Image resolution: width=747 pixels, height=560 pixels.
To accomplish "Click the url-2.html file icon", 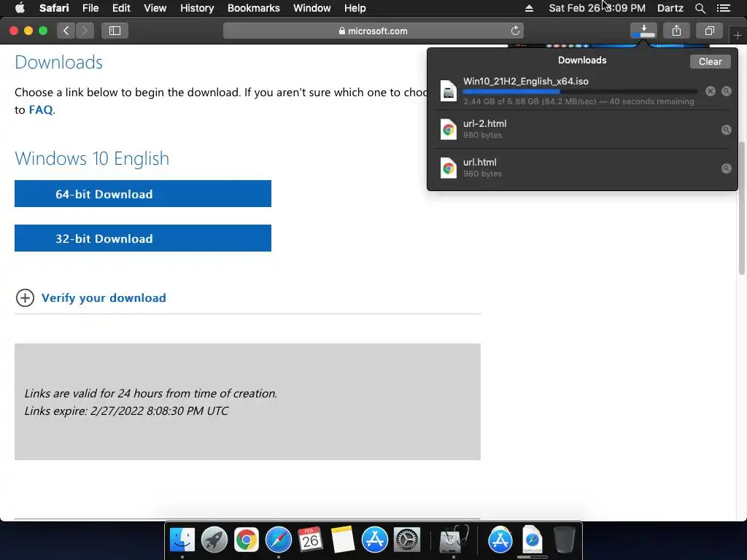I will tap(449, 129).
